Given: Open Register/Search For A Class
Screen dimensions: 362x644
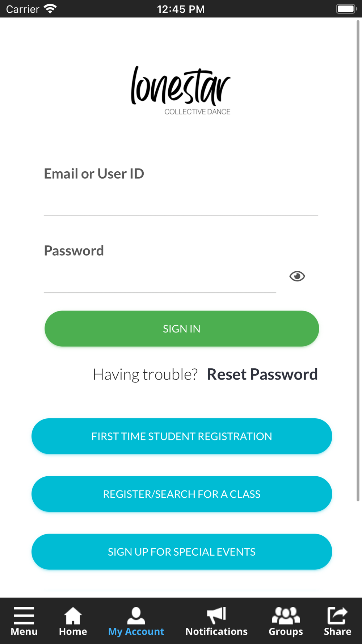Looking at the screenshot, I should pos(182,494).
